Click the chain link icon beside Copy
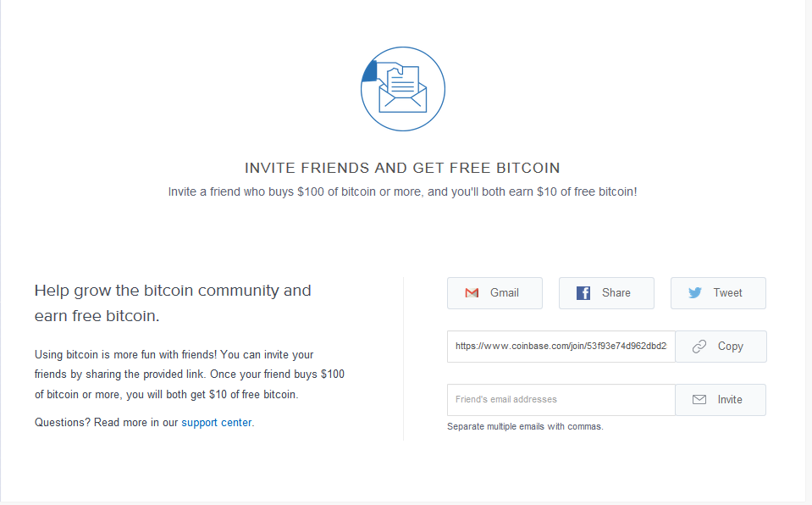The width and height of the screenshot is (812, 505). (x=699, y=347)
